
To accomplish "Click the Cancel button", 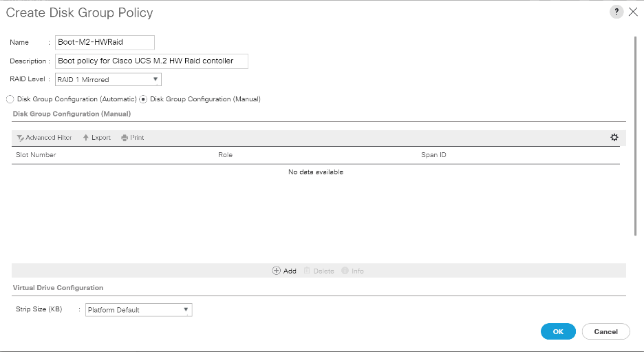I will pos(605,331).
